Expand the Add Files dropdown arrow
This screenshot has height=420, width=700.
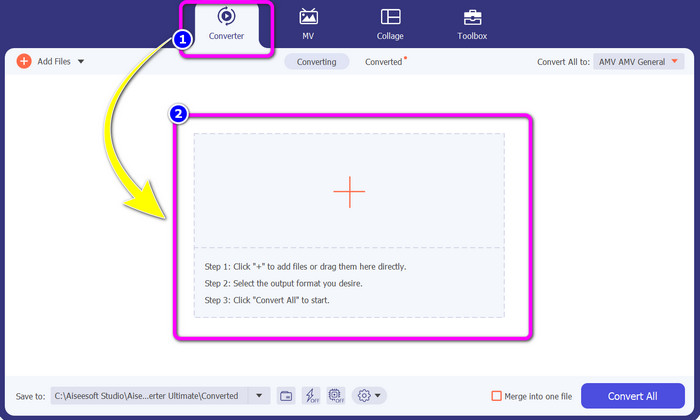point(81,62)
